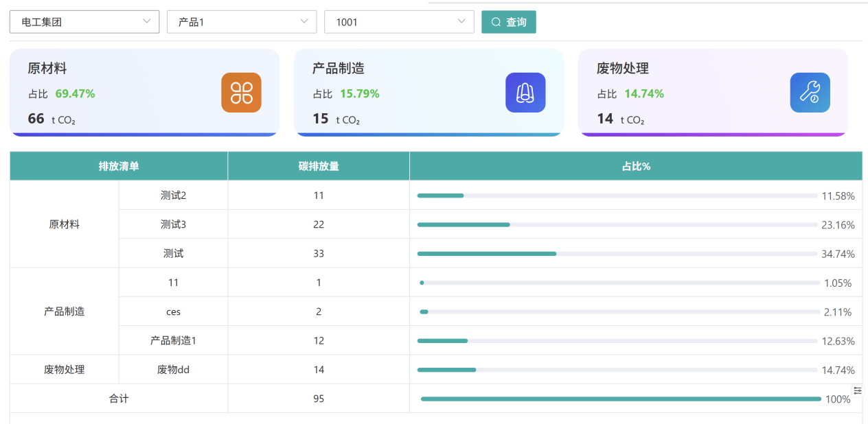Click the chevron arrow on the 产品1 select
868x424 pixels.
click(x=304, y=22)
